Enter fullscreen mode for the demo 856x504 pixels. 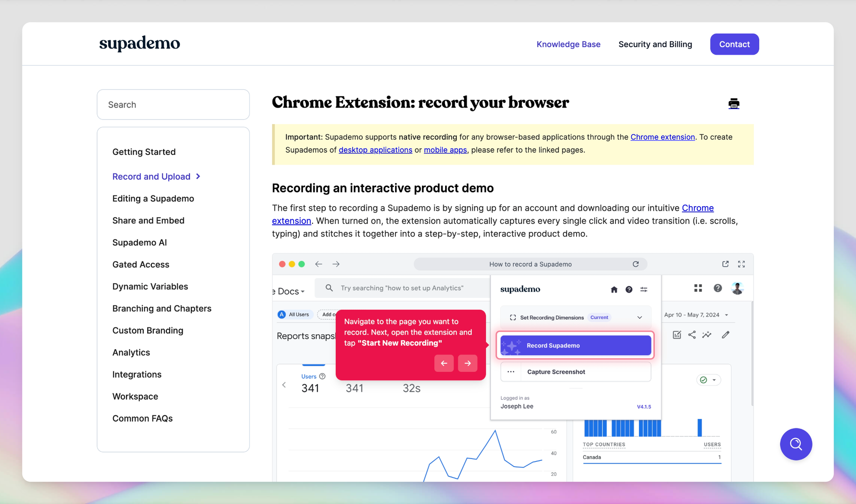point(741,264)
